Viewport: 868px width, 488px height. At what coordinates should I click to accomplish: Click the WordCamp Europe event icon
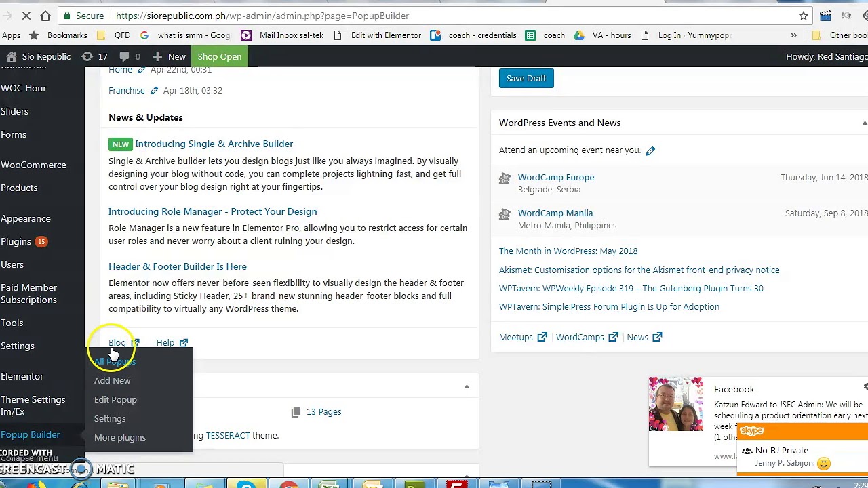point(505,178)
